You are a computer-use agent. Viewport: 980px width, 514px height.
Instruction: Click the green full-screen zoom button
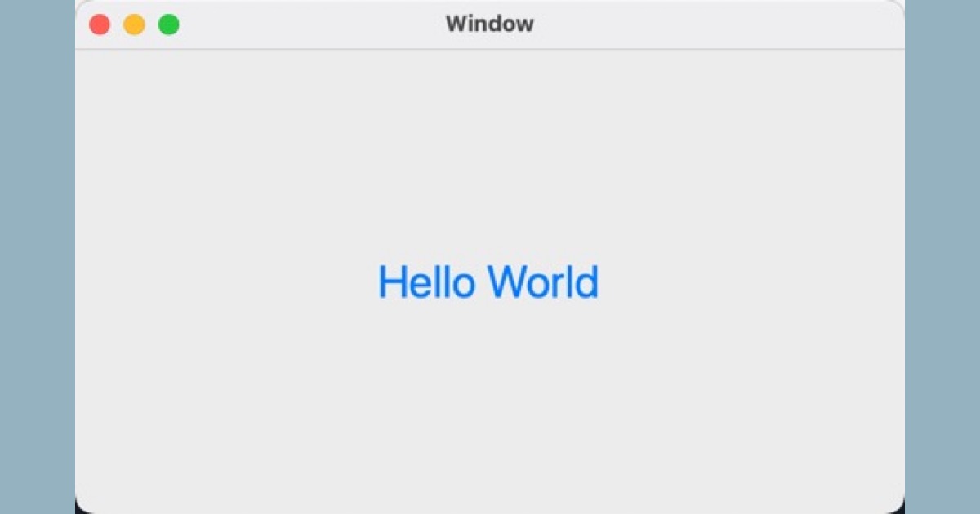pos(168,24)
